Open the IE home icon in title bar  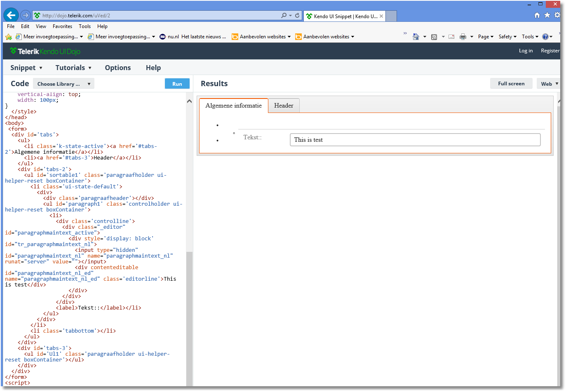[x=537, y=15]
